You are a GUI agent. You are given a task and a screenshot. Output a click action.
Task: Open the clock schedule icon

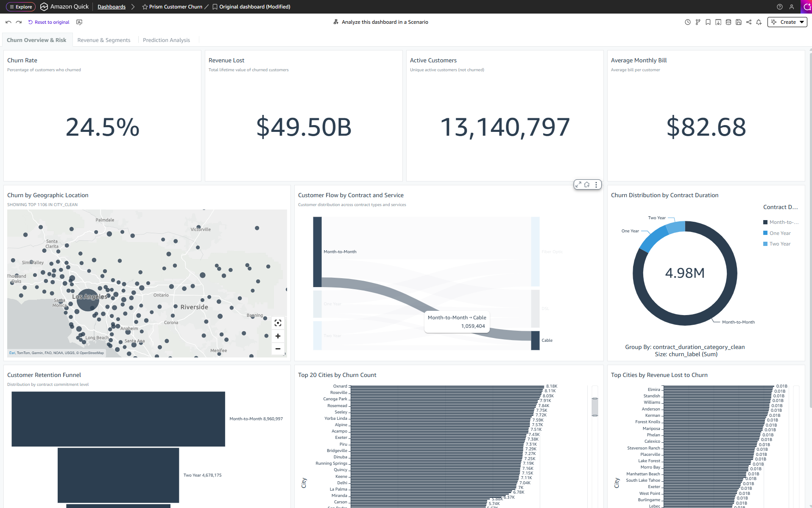pyautogui.click(x=688, y=22)
